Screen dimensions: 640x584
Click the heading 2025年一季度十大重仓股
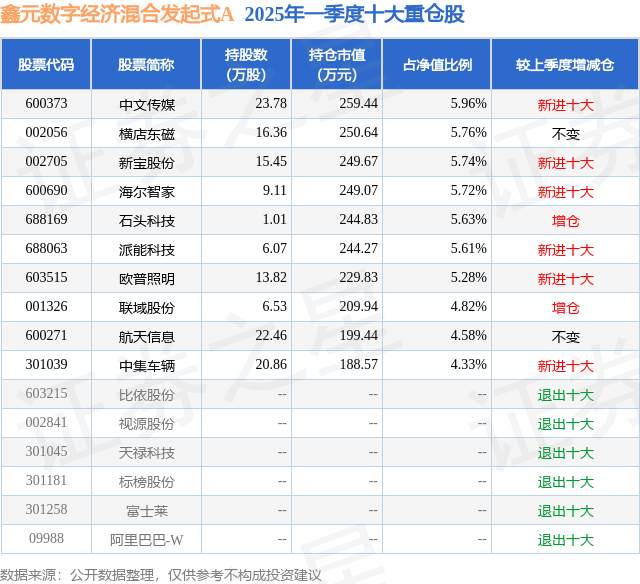[355, 15]
